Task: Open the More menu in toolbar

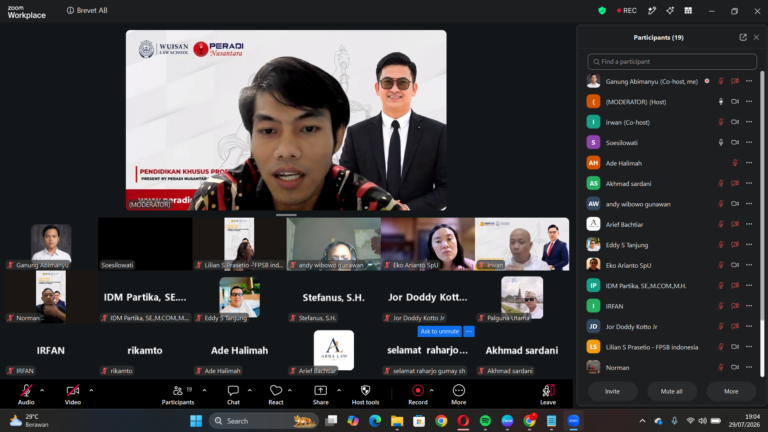Action: point(458,394)
